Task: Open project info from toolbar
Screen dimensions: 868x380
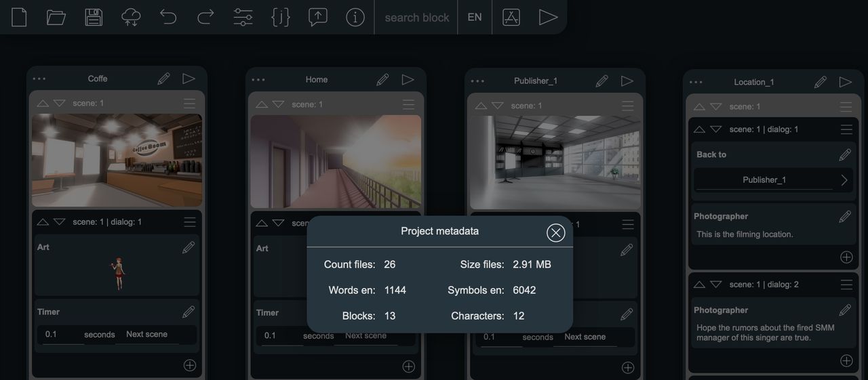Action: 355,17
